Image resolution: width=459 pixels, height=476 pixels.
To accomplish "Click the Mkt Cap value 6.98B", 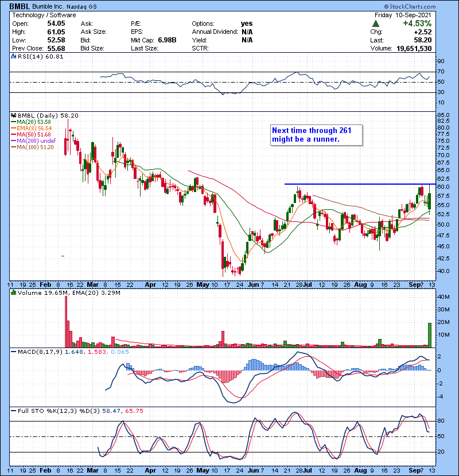I will (167, 40).
